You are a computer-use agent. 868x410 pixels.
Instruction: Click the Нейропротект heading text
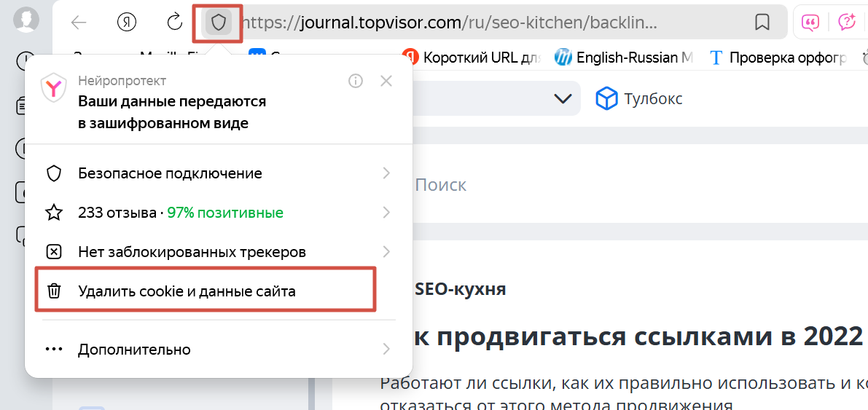pyautogui.click(x=122, y=82)
